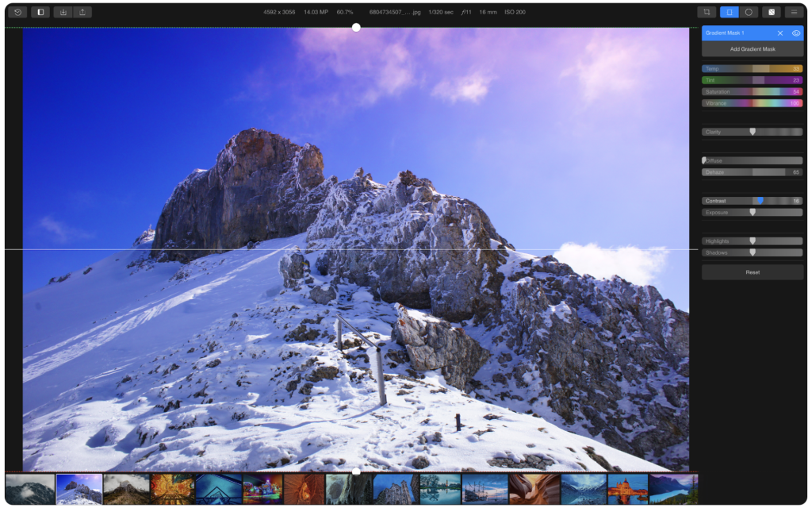
Task: Select the snowy rocky peak thumbnail
Action: (79, 489)
